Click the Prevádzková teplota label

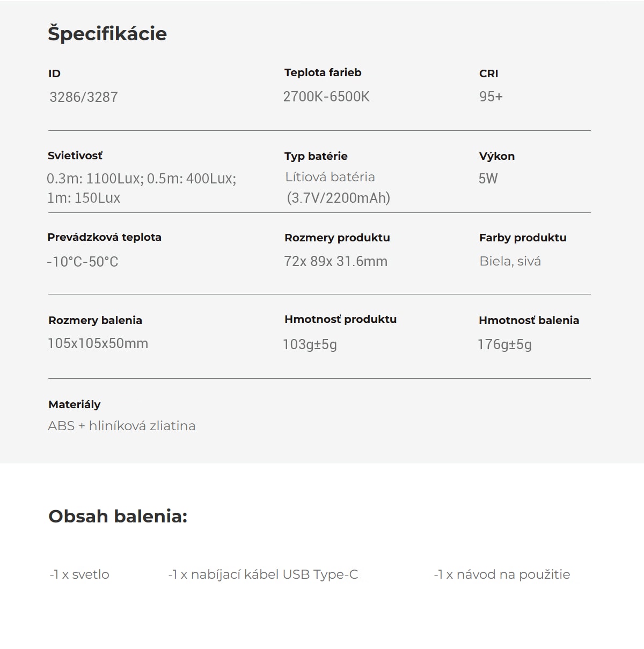[x=105, y=237]
